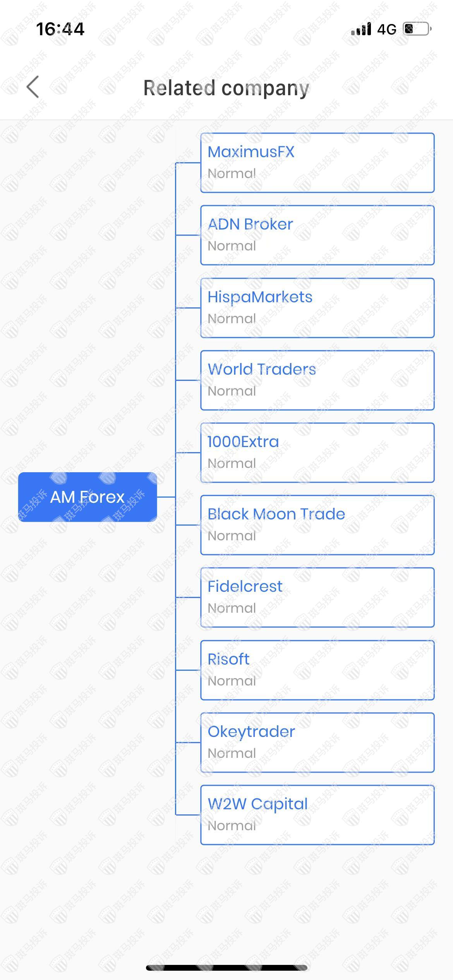Tap the battery status icon
Viewport: 453px width, 980px height.
point(417,29)
